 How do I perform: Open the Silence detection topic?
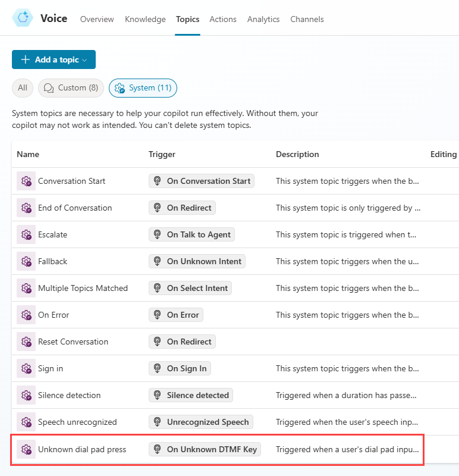(69, 395)
